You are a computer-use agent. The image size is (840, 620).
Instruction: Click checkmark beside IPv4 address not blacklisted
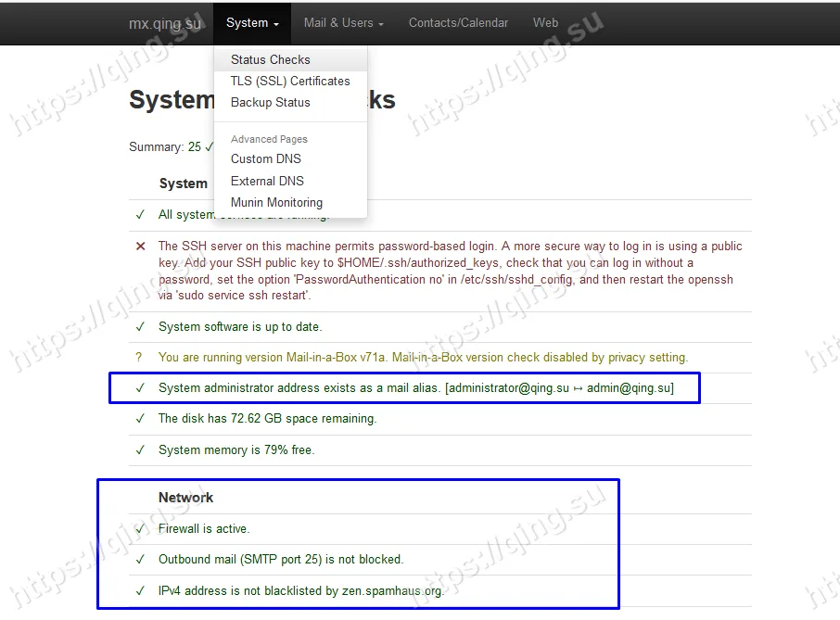click(140, 591)
